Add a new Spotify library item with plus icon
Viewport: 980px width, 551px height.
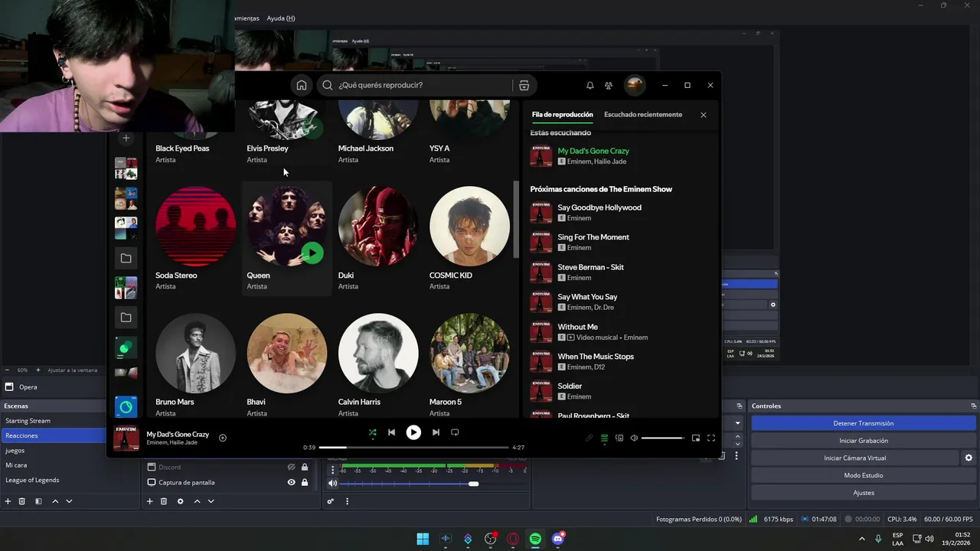126,139
